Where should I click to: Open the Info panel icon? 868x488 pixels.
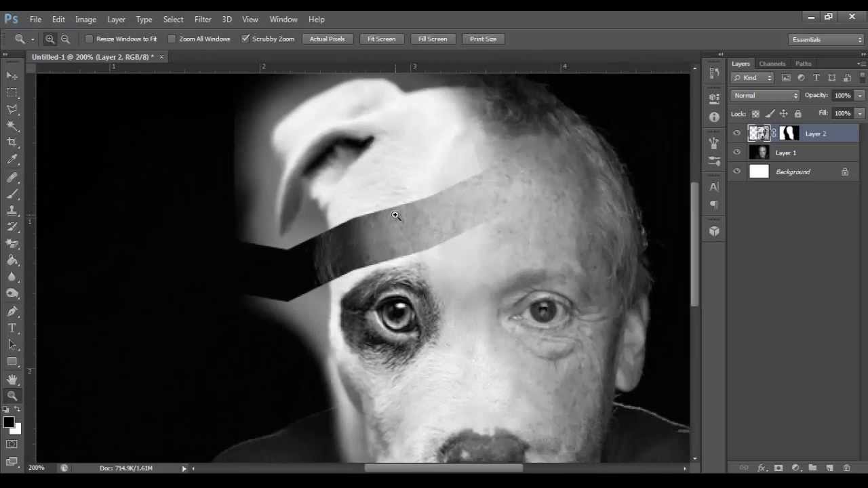click(714, 117)
